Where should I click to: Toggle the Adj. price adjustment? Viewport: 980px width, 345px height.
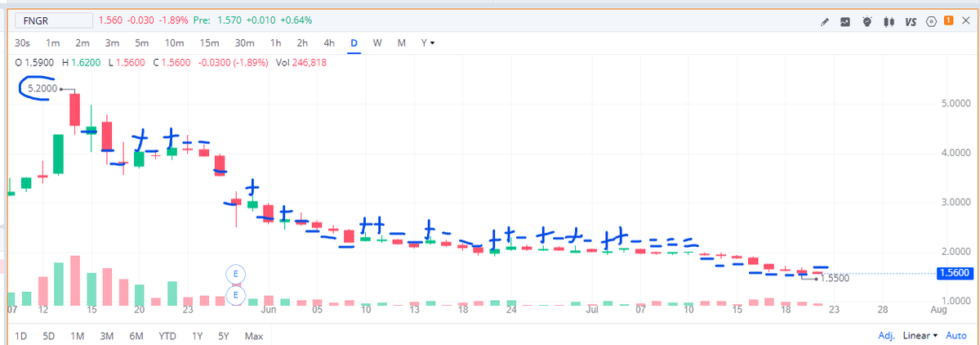click(886, 336)
